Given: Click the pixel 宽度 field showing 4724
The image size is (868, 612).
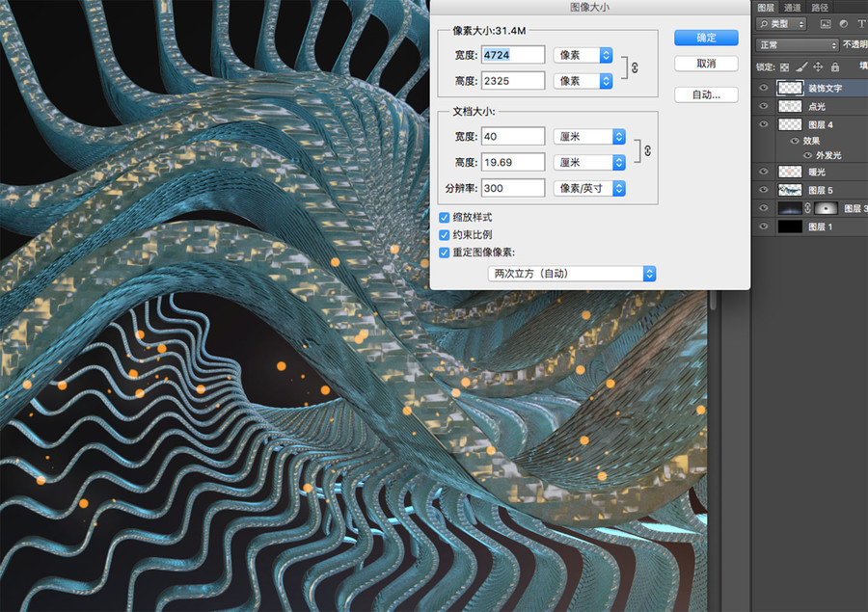Looking at the screenshot, I should coord(513,55).
